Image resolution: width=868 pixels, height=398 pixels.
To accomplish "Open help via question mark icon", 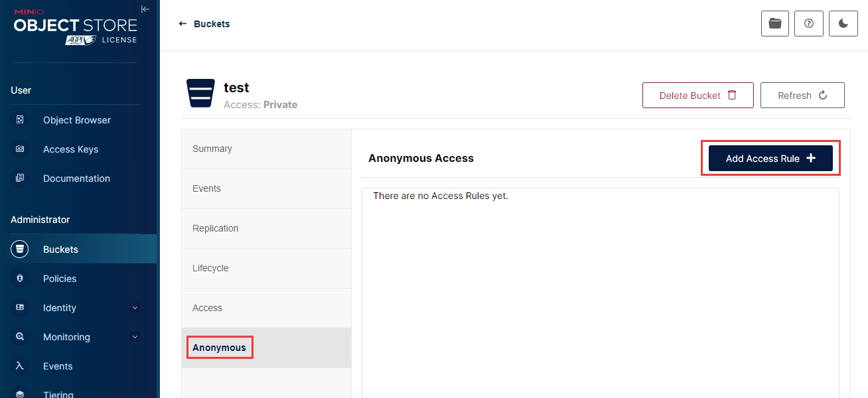I will pos(809,24).
